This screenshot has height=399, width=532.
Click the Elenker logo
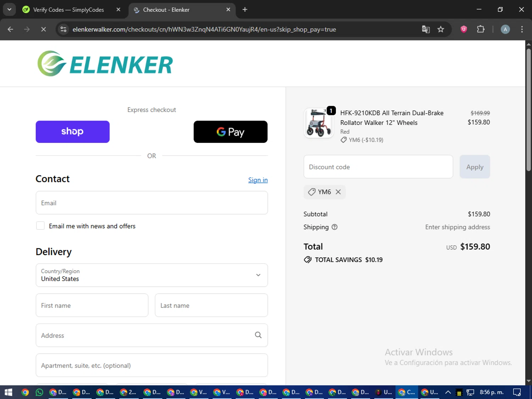(x=105, y=64)
